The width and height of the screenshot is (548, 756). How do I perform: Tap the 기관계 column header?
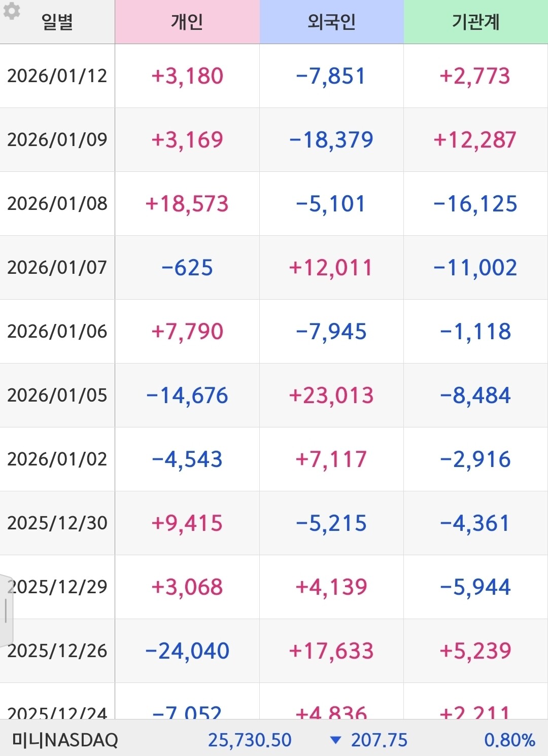(475, 22)
